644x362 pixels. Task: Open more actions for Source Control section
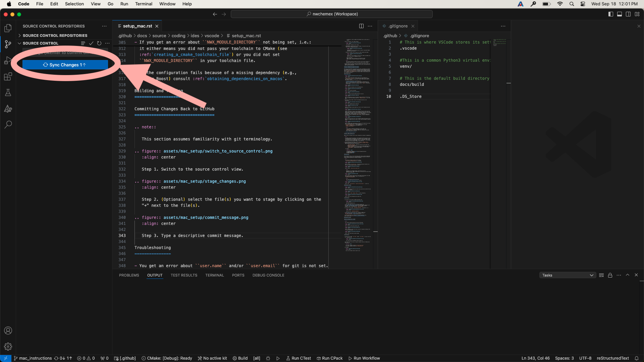point(107,43)
